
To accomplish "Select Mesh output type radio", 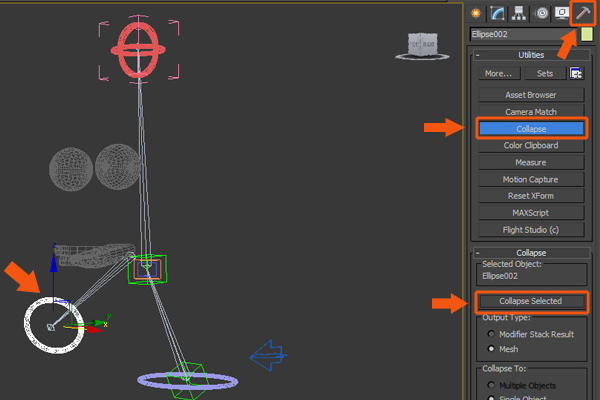I will tap(503, 349).
